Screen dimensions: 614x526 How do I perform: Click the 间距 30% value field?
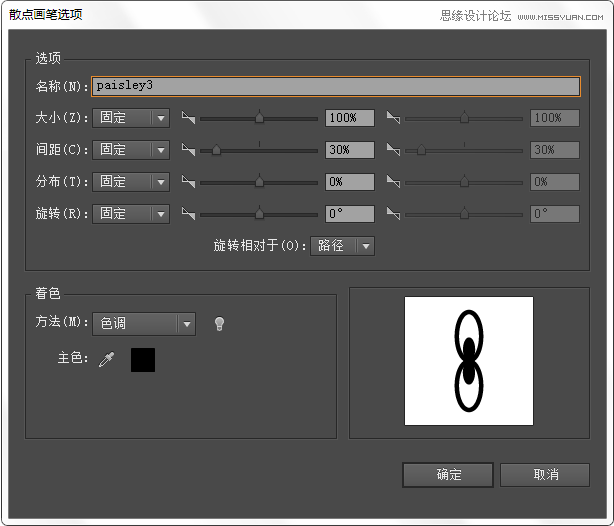pyautogui.click(x=349, y=150)
